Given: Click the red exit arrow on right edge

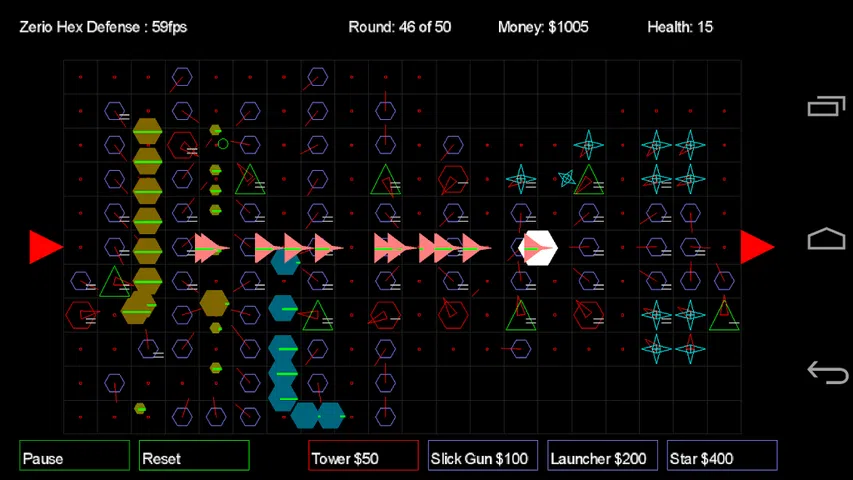Looking at the screenshot, I should [756, 247].
